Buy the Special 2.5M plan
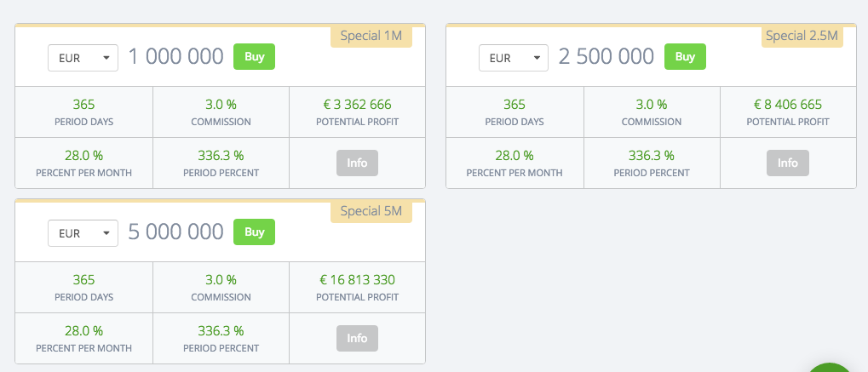868x372 pixels. [685, 57]
